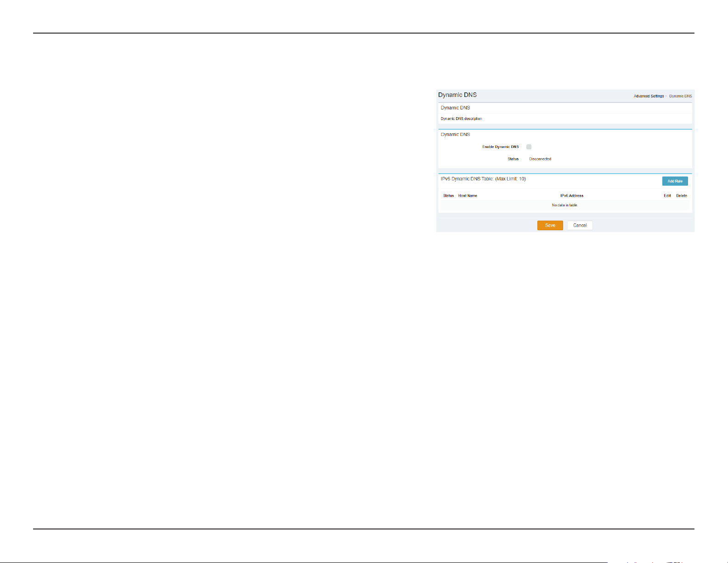Click the Enable Dynamic DNS label
Screen dimensions: 728x563
[x=500, y=147]
